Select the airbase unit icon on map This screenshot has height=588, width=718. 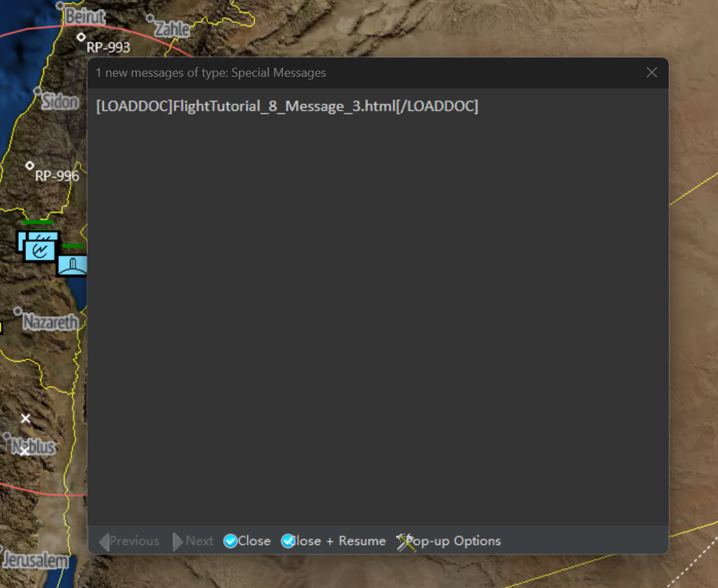point(73,266)
